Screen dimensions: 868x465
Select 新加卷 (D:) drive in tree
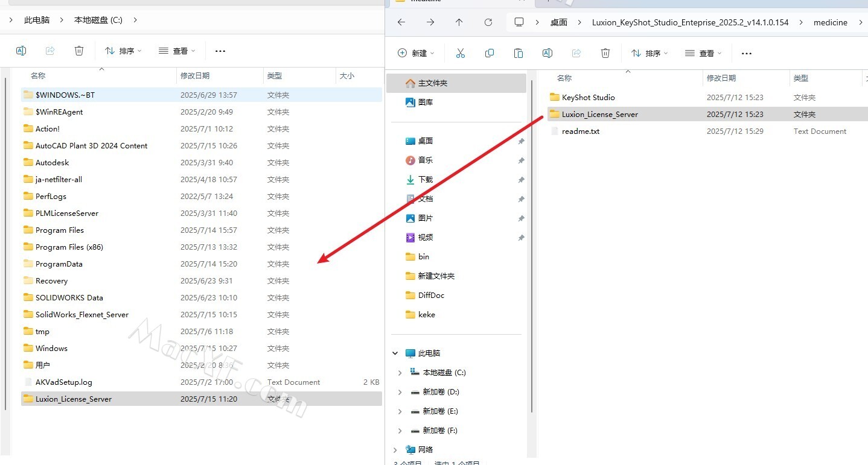pyautogui.click(x=435, y=392)
